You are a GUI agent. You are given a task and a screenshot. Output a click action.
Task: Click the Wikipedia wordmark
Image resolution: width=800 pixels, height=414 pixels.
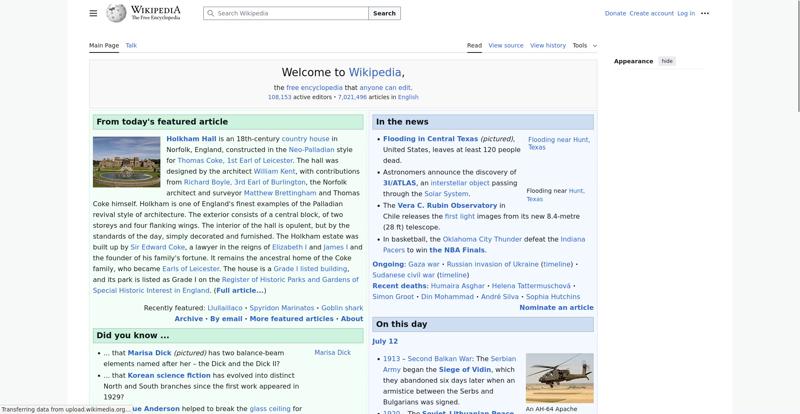(x=156, y=13)
